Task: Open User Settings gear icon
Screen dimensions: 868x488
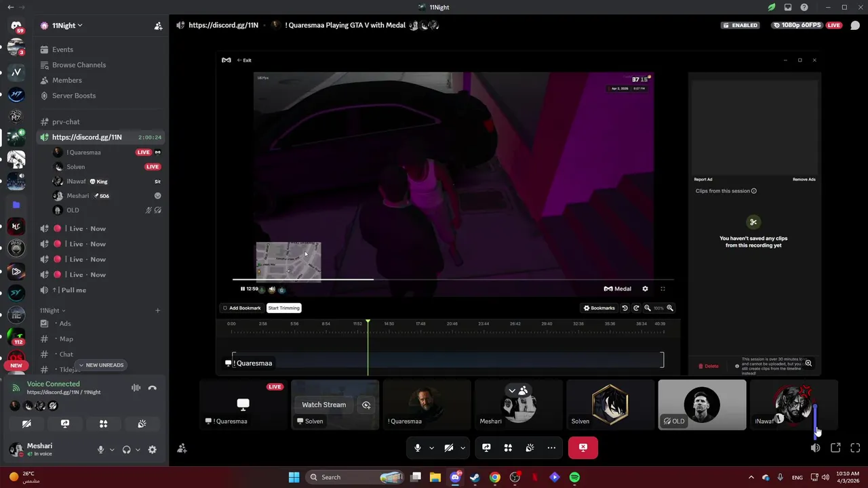Action: (152, 449)
